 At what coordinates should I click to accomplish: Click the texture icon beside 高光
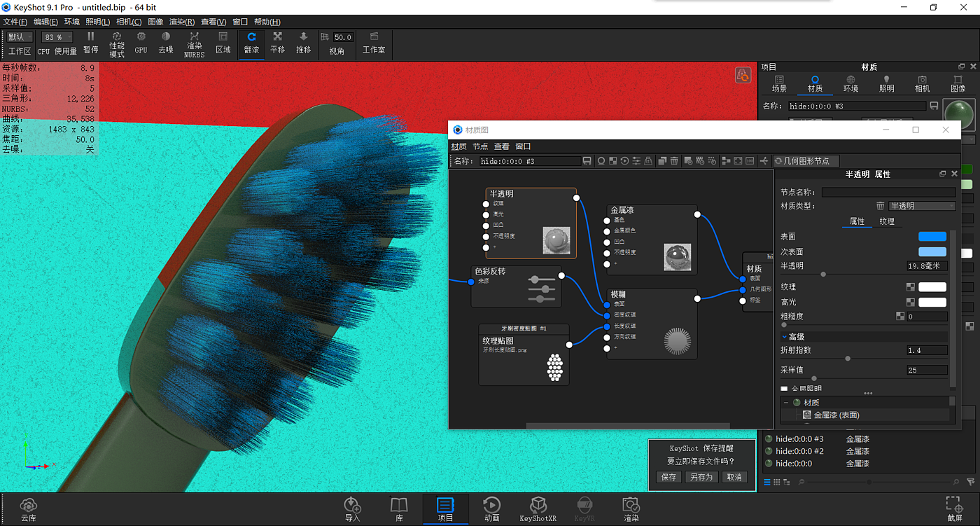(x=911, y=302)
